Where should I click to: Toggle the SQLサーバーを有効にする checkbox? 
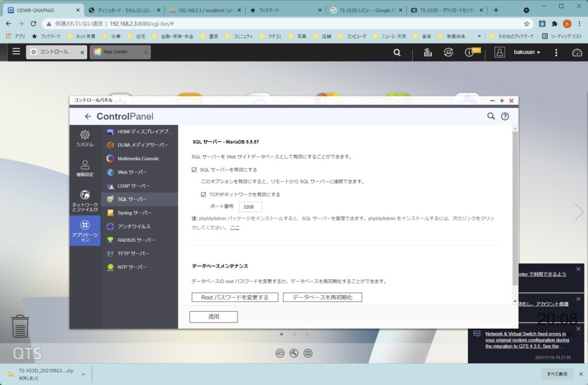(194, 170)
